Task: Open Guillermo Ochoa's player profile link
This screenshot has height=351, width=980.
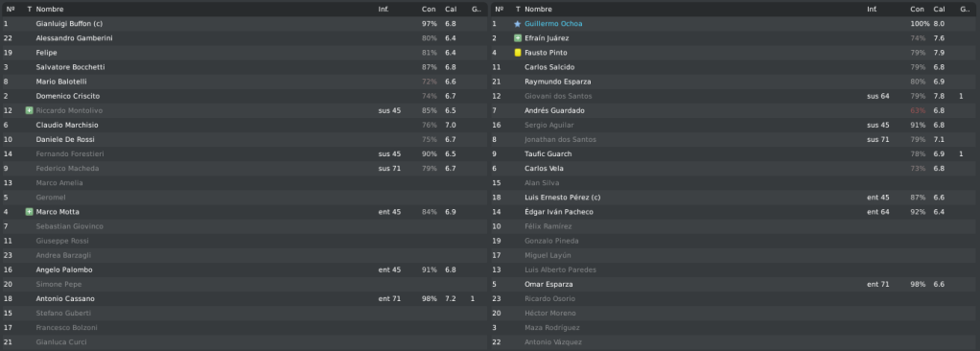Action: click(x=553, y=24)
